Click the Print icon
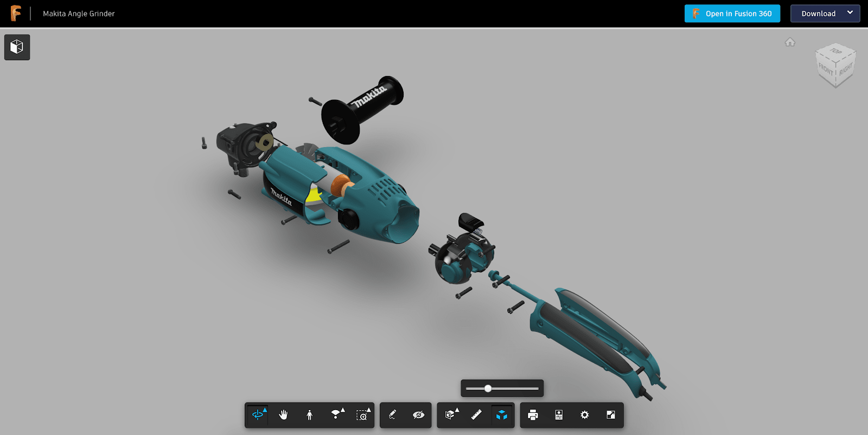Screen dimensions: 868x435 click(x=533, y=415)
